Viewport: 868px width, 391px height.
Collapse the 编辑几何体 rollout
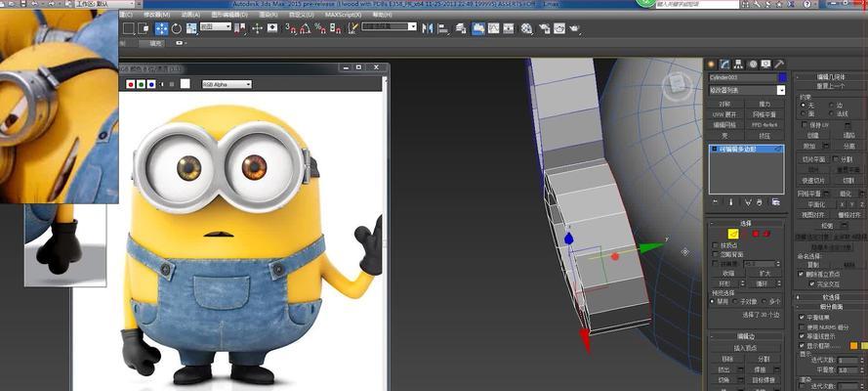(x=831, y=77)
